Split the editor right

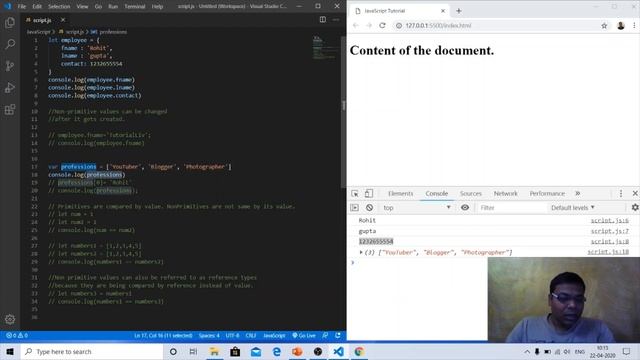[x=322, y=20]
